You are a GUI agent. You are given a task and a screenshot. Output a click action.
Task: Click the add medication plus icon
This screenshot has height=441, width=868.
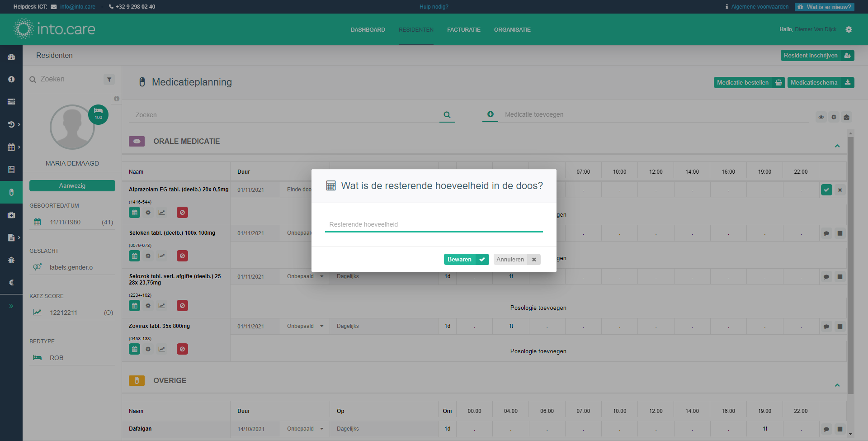pyautogui.click(x=490, y=114)
